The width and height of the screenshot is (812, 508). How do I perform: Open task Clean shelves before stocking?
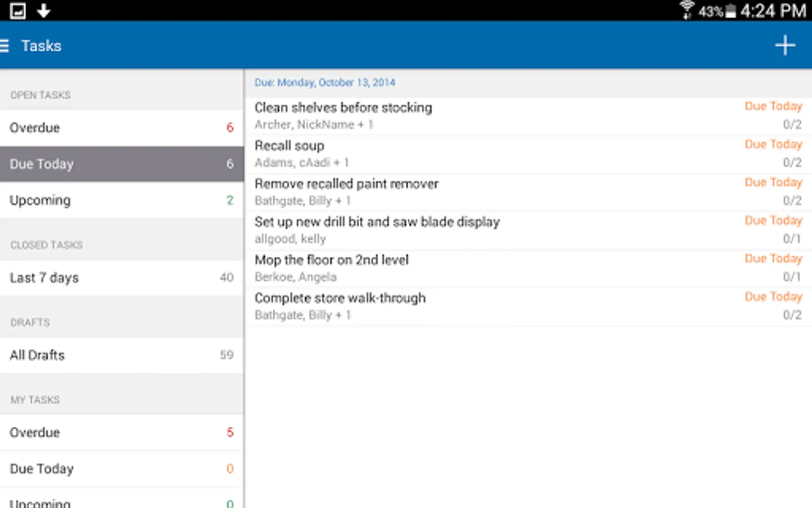pos(529,116)
